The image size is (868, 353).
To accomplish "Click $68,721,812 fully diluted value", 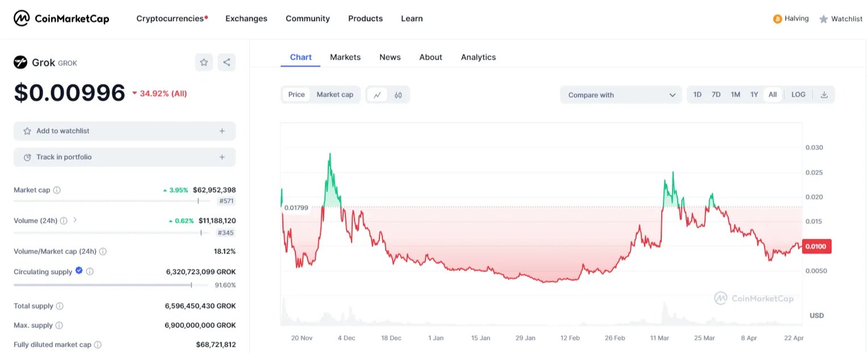I will [216, 344].
